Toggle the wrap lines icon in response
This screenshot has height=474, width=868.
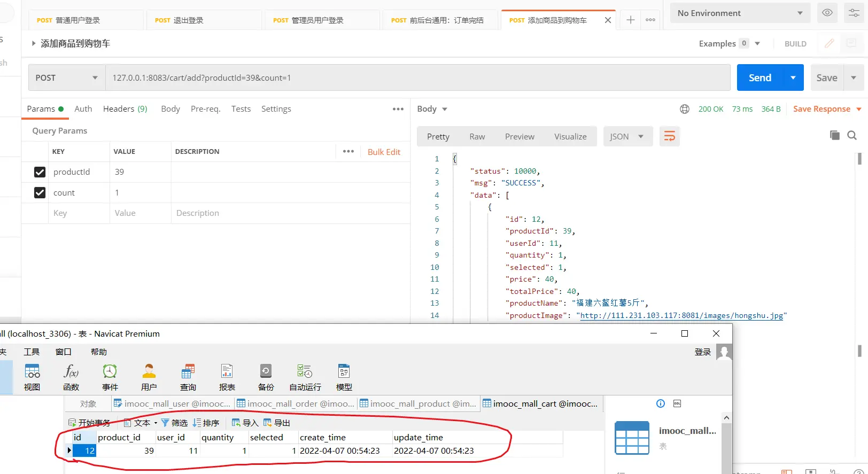(x=669, y=137)
